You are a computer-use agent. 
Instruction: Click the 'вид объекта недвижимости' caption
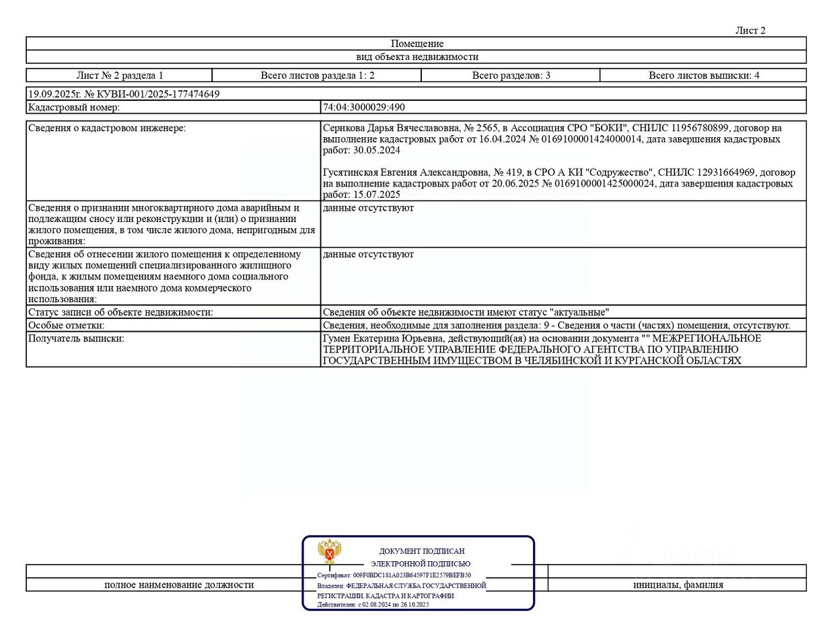click(x=416, y=57)
